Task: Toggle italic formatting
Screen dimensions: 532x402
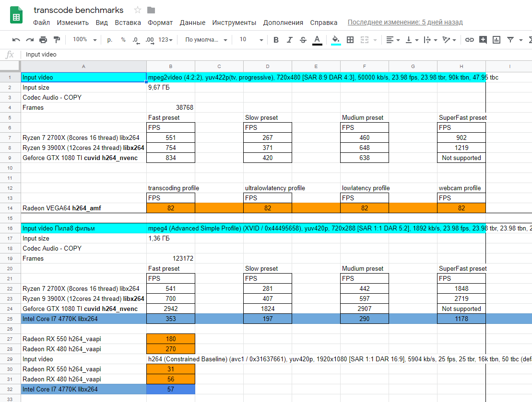Action: [289, 40]
